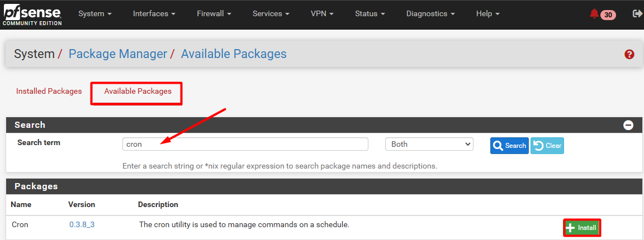Open the Package Manager breadcrumb link
Image resolution: width=644 pixels, height=240 pixels.
click(118, 54)
